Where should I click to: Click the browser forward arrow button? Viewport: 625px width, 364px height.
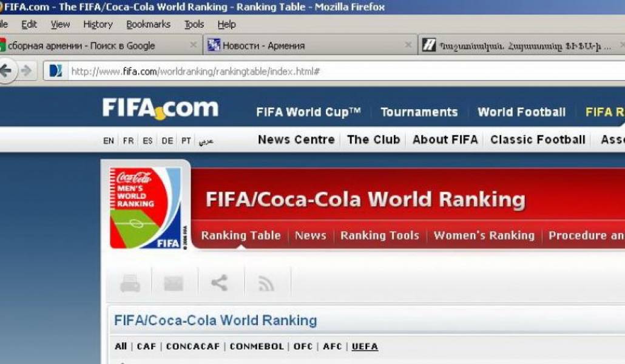[26, 71]
